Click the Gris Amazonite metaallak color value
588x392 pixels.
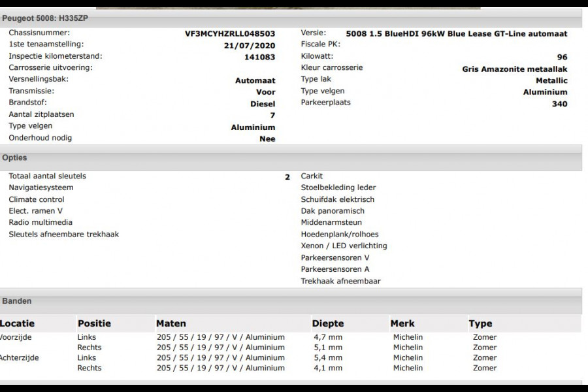pos(514,69)
